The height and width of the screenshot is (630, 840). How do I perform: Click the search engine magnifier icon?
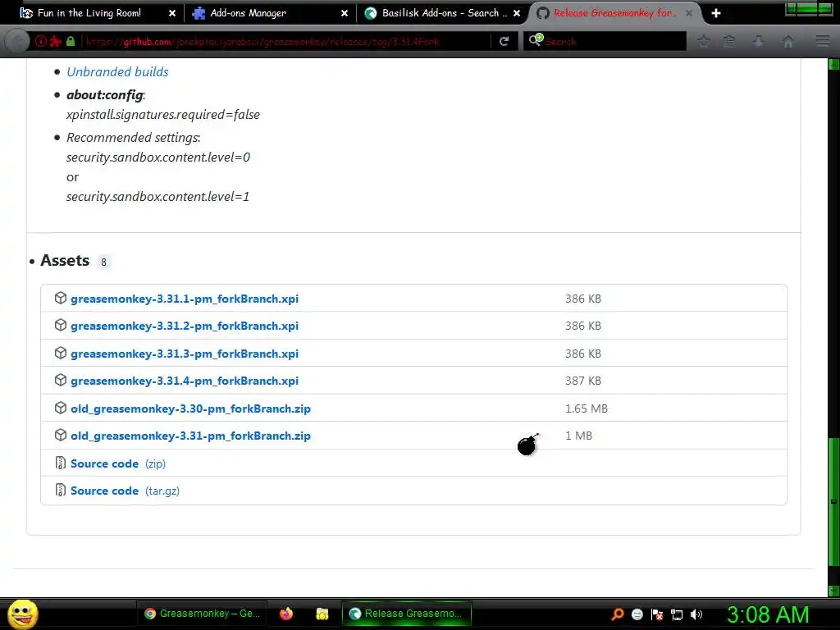tap(536, 40)
